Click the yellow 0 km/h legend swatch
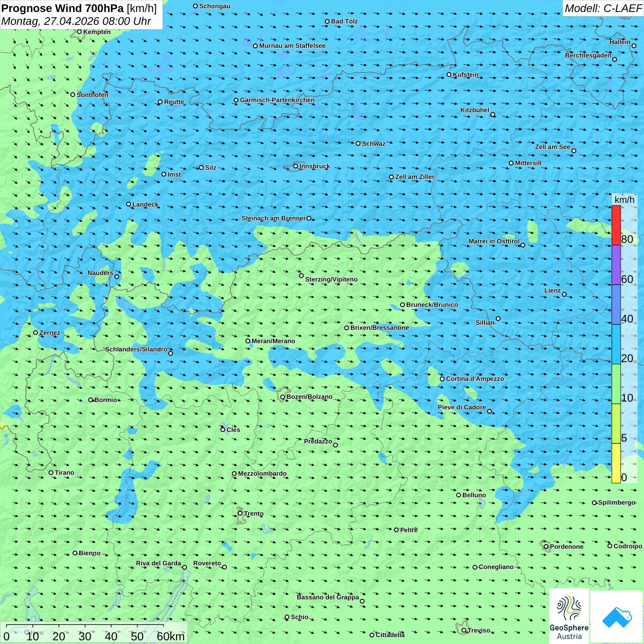The image size is (644, 644). 616,463
